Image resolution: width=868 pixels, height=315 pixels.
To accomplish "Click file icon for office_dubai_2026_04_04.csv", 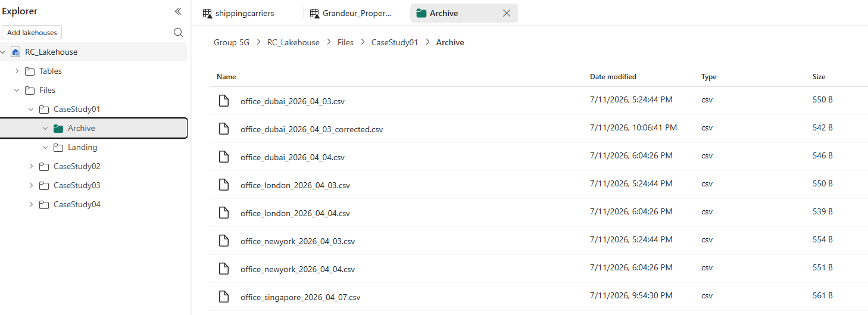I will [x=224, y=157].
